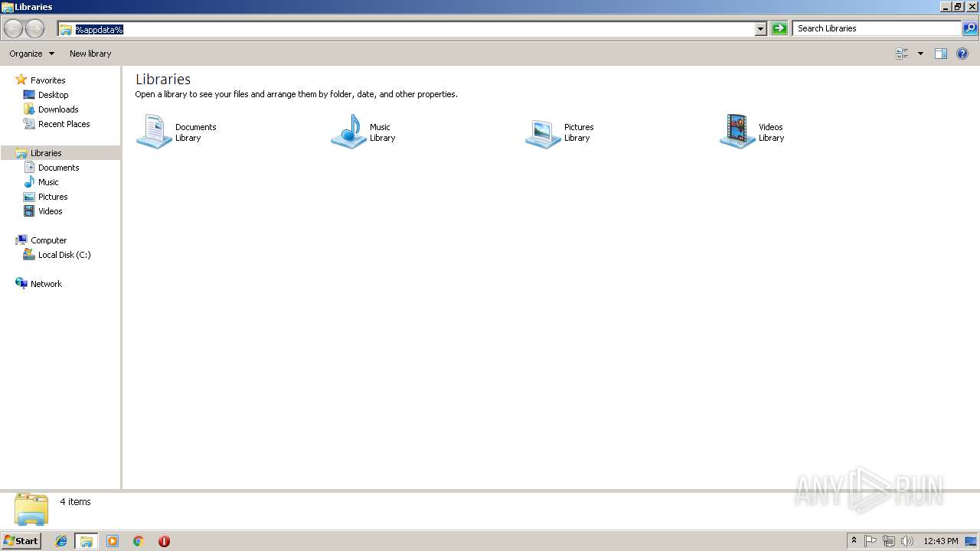This screenshot has height=551, width=980.
Task: Click Windows Explorer taskbar button
Action: (87, 541)
